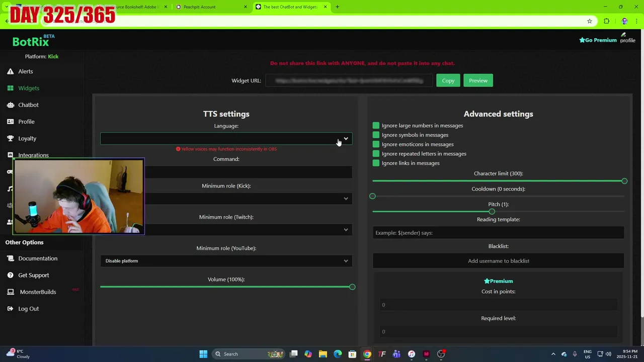Click the green Preview button
Screen dimensions: 644x362
478,80
